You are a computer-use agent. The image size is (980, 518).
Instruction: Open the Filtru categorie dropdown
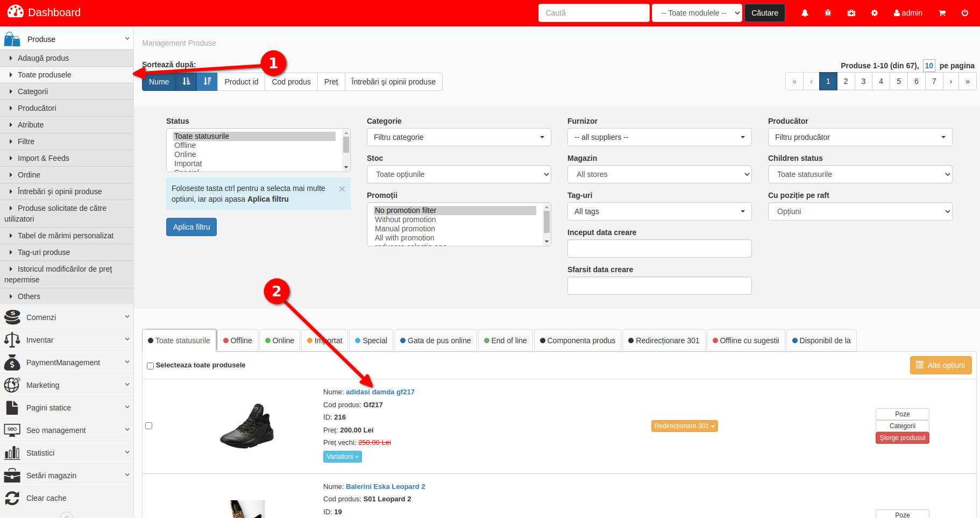point(459,137)
